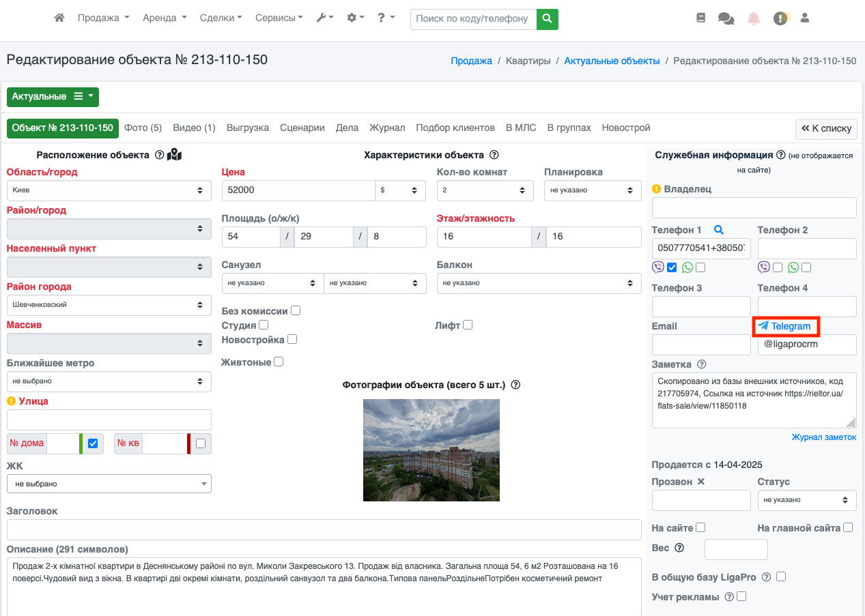Tick the Лифт checkbox
This screenshot has height=616, width=865.
click(x=468, y=325)
